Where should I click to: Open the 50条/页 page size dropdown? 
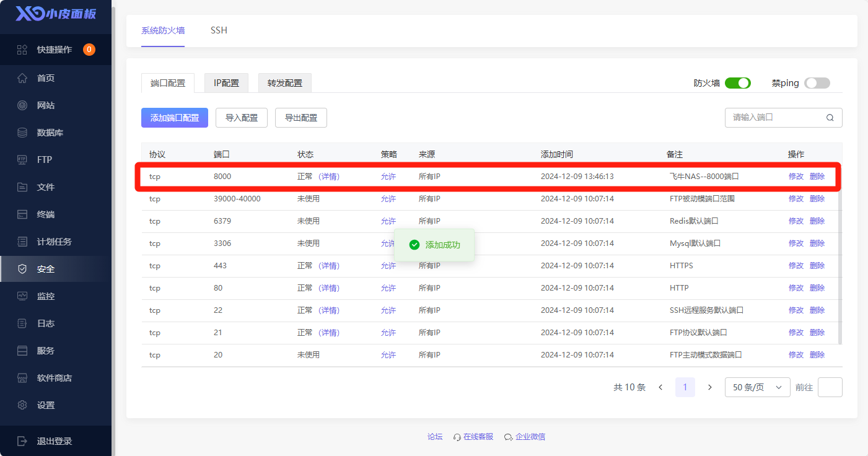[x=757, y=387]
